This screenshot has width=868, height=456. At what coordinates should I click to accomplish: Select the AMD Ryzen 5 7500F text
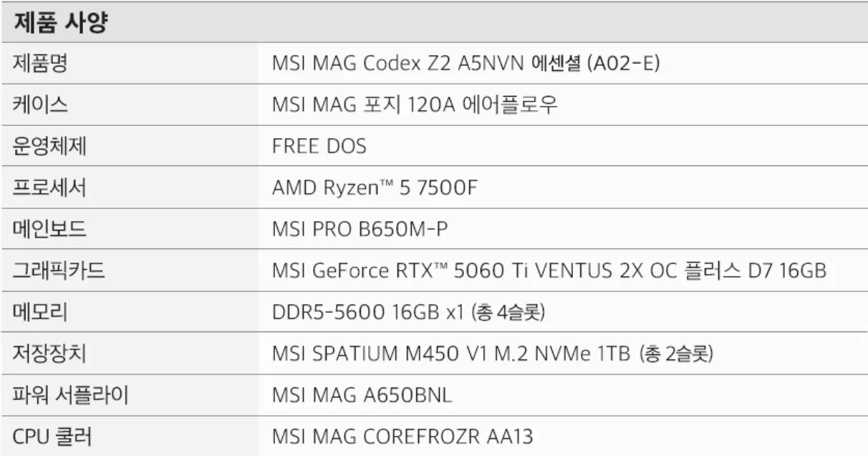click(x=374, y=188)
